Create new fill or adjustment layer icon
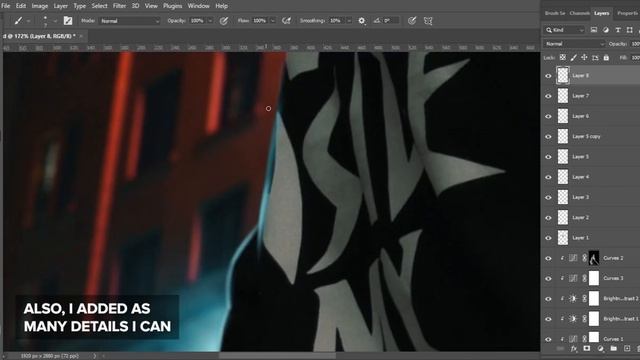The width and height of the screenshot is (640, 360). point(600,349)
